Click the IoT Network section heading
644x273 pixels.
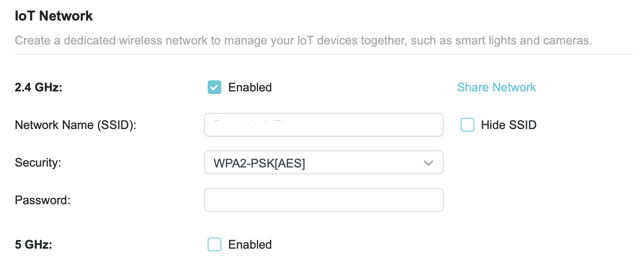[54, 16]
